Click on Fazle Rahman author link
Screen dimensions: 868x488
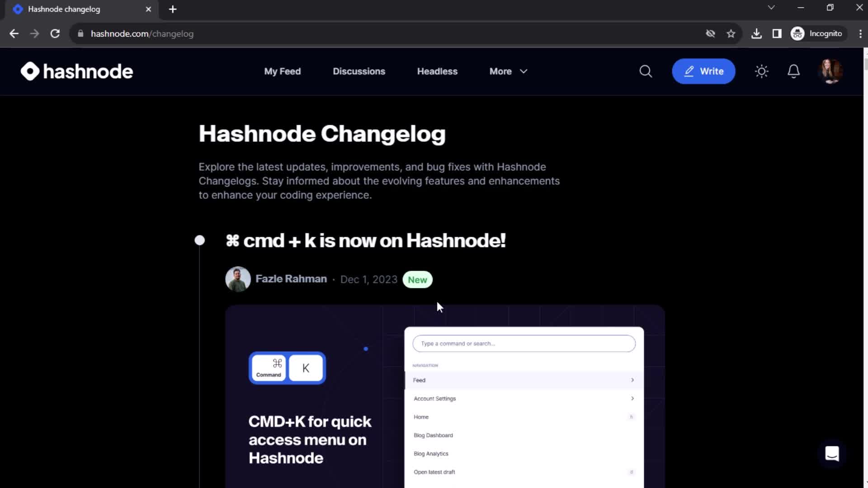(x=291, y=279)
